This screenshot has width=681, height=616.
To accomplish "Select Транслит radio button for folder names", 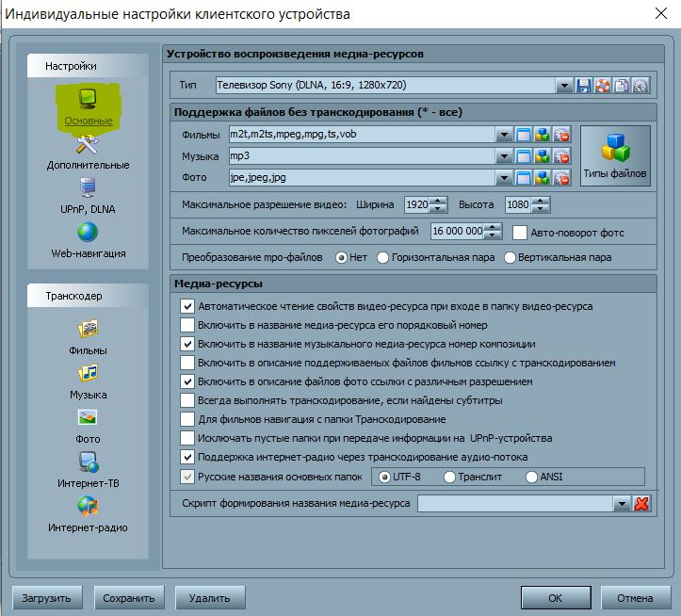I will (x=450, y=477).
